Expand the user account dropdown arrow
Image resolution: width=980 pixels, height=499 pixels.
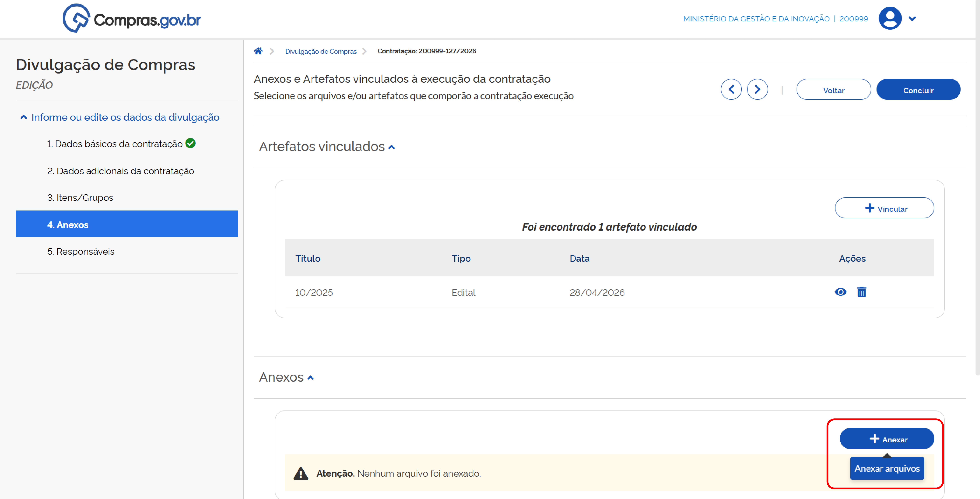click(x=912, y=19)
